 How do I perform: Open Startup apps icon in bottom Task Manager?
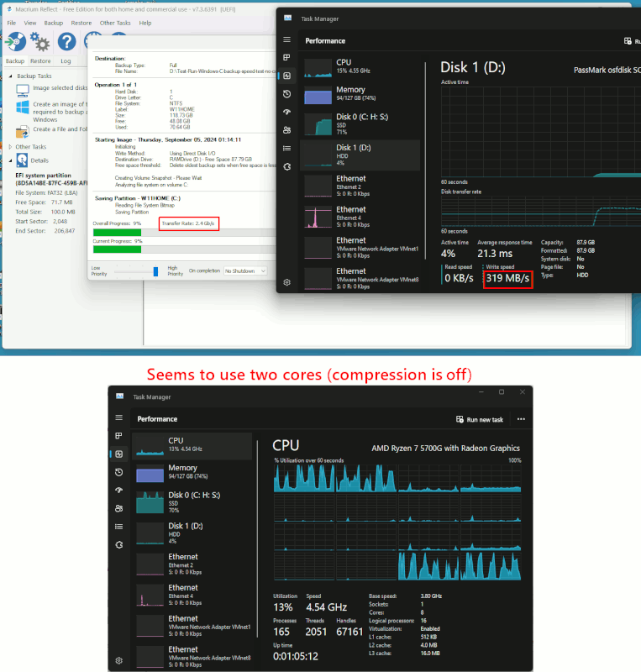118,491
